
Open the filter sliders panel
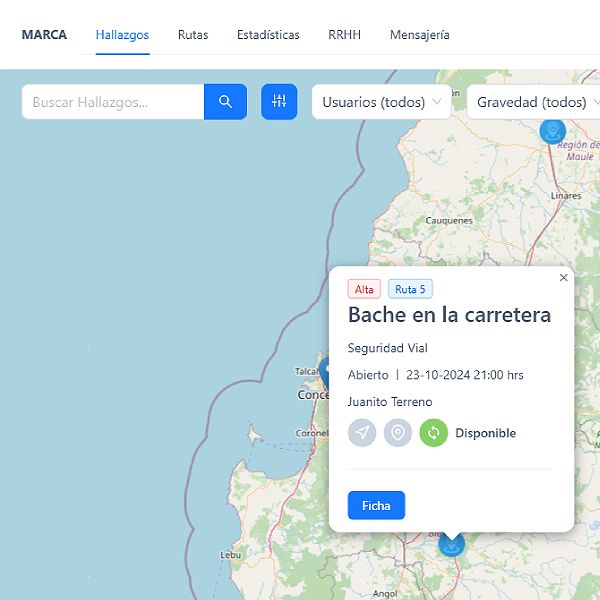click(279, 102)
